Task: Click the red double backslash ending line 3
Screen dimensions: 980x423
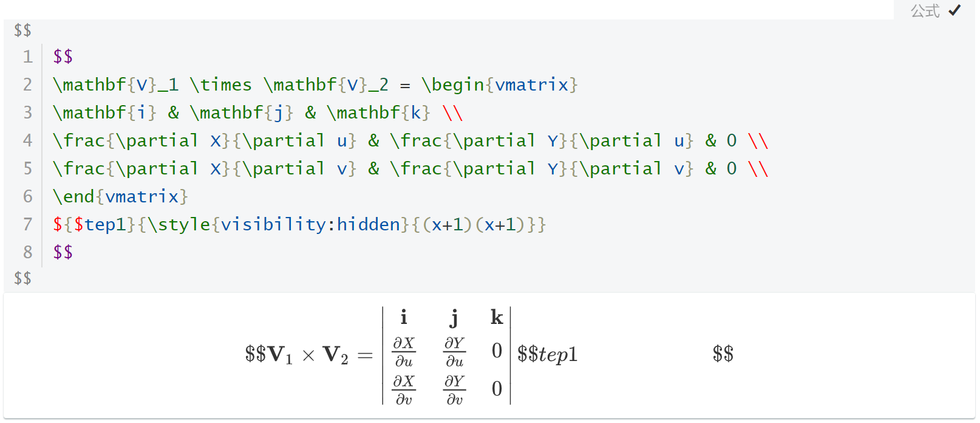Action: coord(453,112)
